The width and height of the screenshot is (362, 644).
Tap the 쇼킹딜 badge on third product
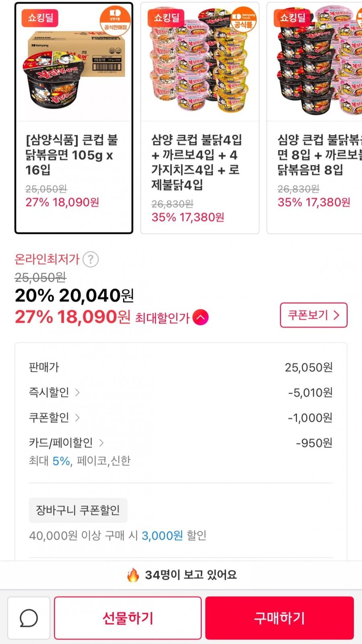(292, 18)
